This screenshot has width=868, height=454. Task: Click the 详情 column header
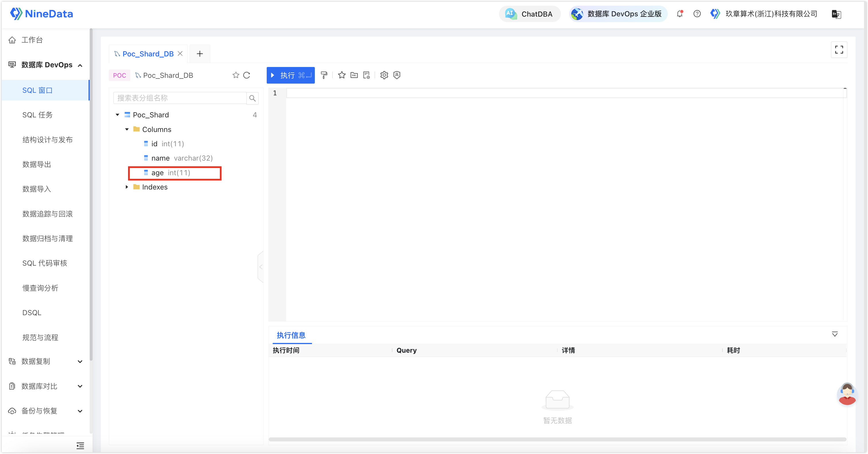[568, 350]
